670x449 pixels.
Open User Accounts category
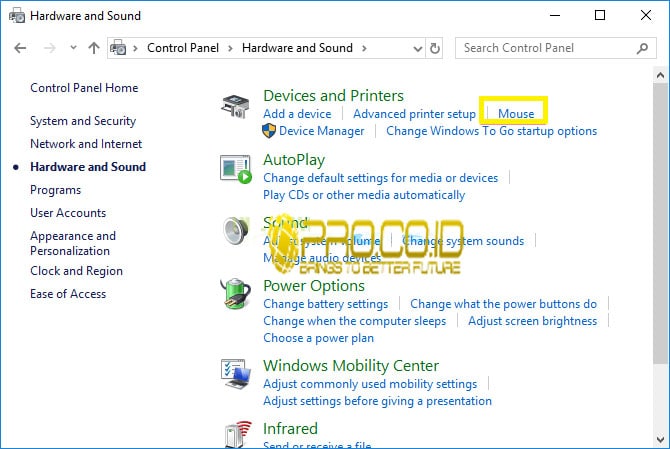(x=68, y=213)
